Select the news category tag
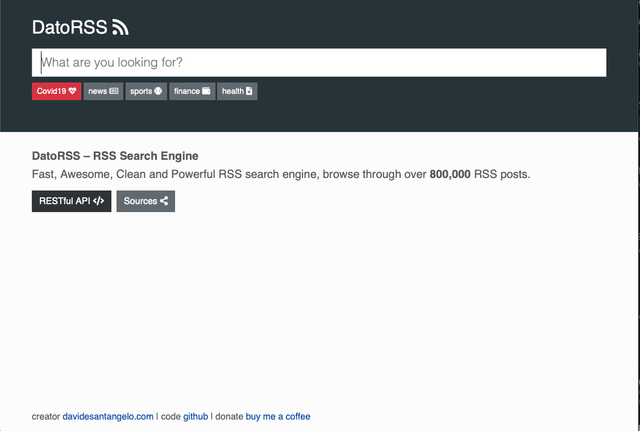 [x=103, y=91]
